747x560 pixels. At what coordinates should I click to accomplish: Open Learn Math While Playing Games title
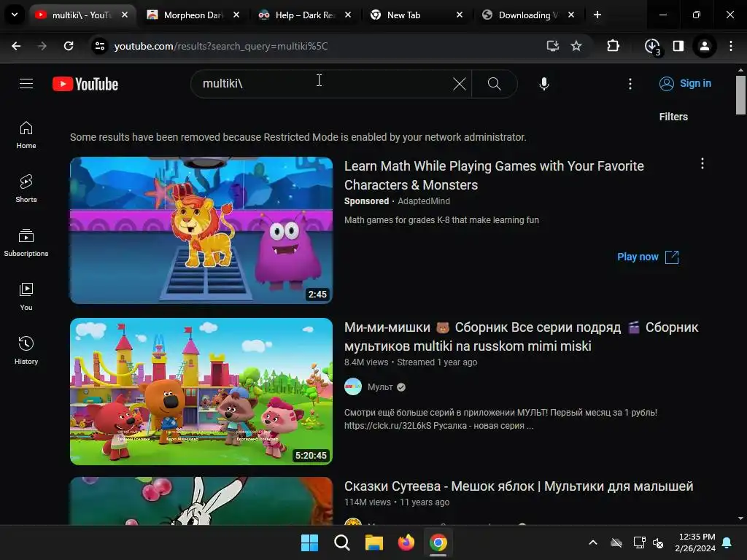[x=494, y=175]
